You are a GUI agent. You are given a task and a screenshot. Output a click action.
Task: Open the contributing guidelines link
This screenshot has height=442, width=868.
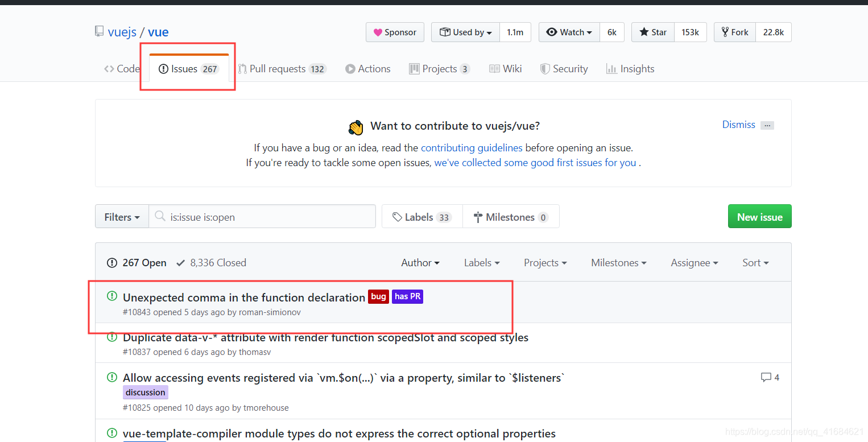tap(472, 148)
